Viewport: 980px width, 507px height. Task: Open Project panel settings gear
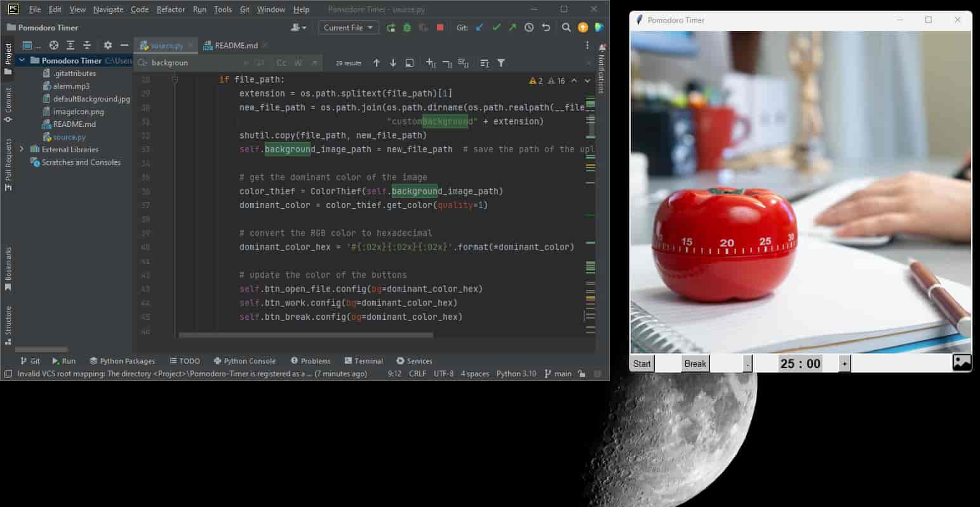click(x=108, y=45)
